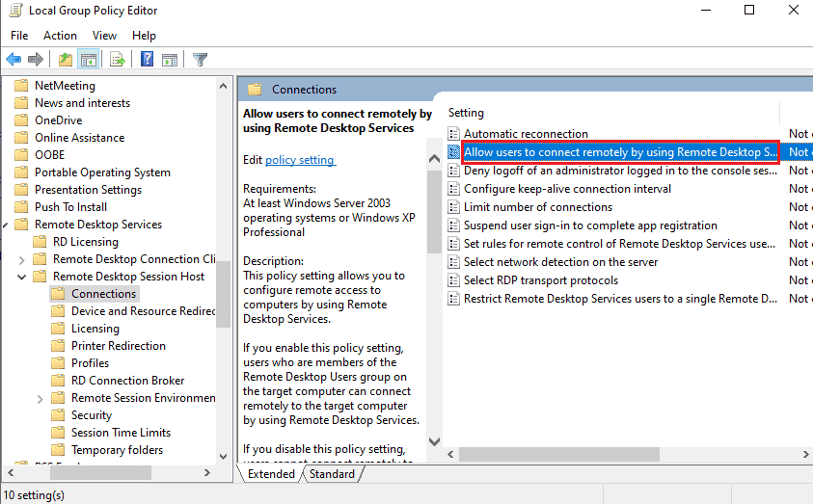Select News and interests folder
The height and width of the screenshot is (504, 813).
82,102
